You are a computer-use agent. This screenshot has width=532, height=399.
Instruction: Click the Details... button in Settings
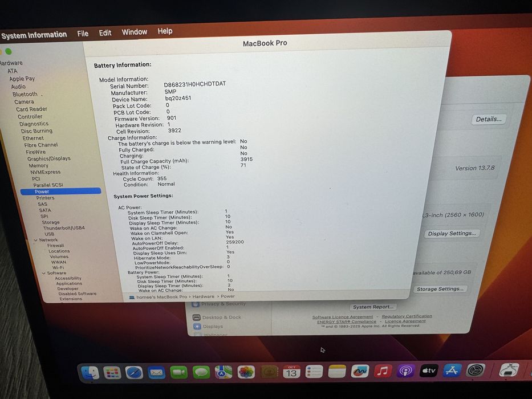coord(489,119)
